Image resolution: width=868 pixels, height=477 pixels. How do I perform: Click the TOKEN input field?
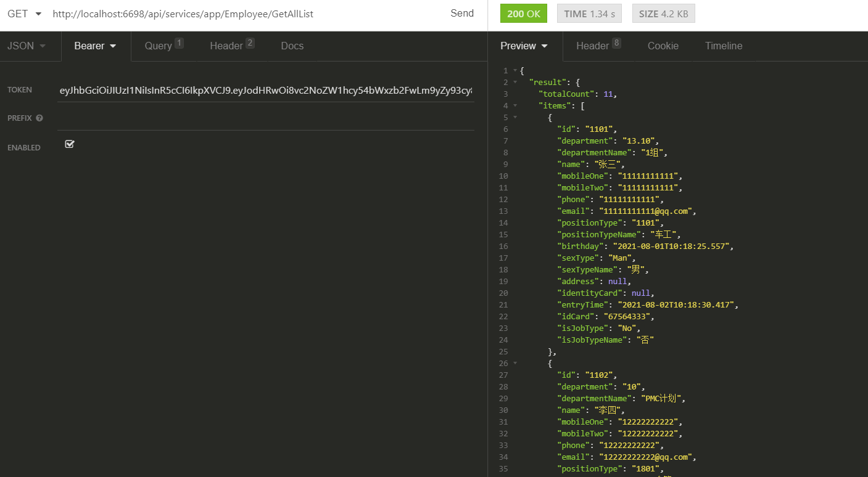(x=265, y=91)
